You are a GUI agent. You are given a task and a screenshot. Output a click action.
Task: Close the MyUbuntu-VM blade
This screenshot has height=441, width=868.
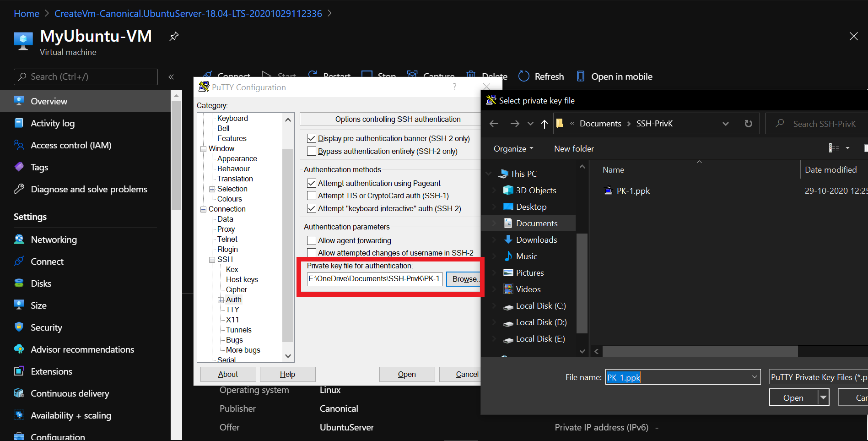pyautogui.click(x=854, y=36)
